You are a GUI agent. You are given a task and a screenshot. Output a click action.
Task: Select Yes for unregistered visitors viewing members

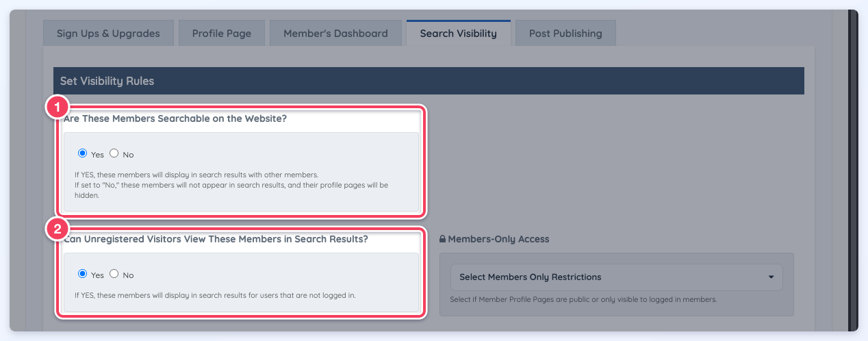coord(83,274)
